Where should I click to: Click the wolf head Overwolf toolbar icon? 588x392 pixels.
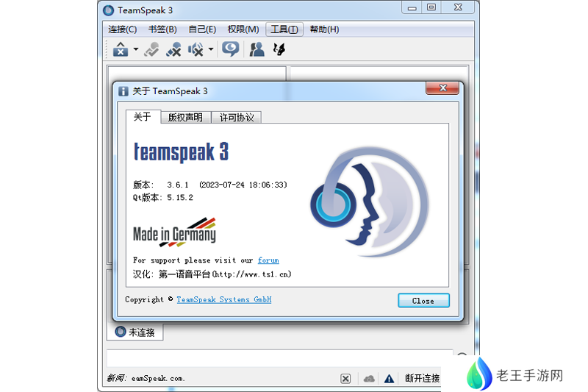(279, 49)
